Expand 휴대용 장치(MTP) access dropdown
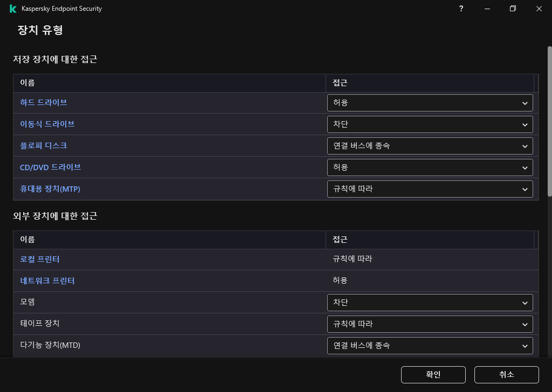The image size is (552, 392). pyautogui.click(x=430, y=189)
